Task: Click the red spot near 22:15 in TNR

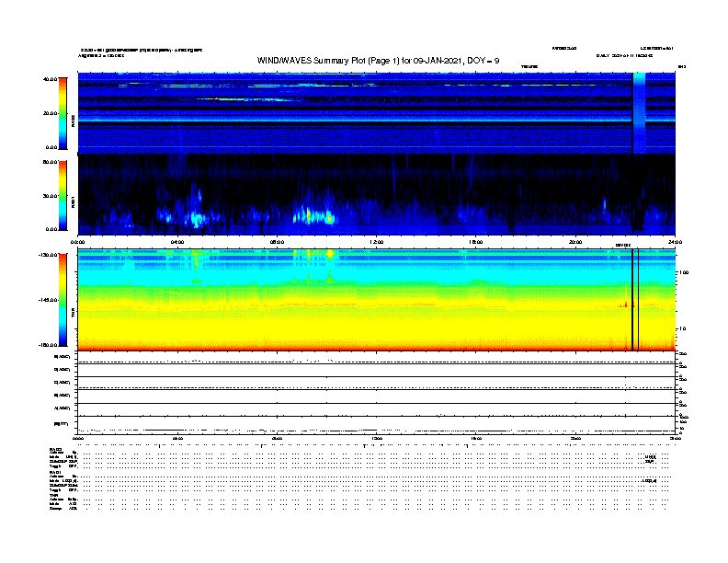Action: click(626, 304)
